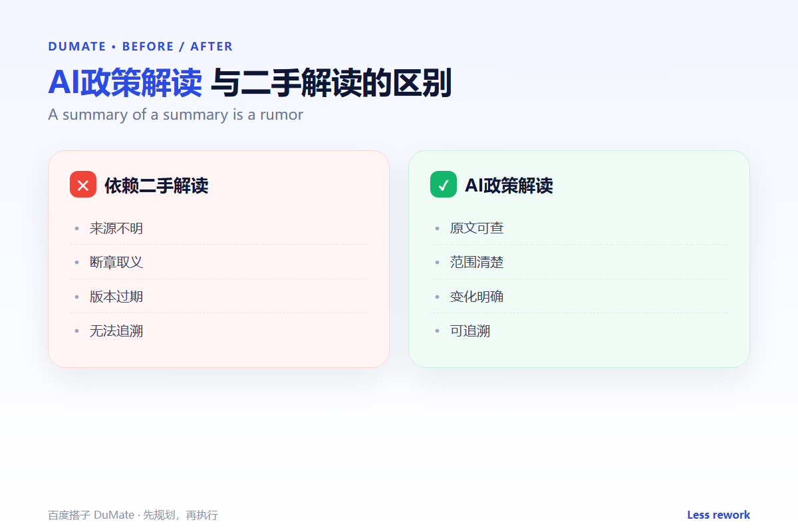Viewport: 798px width, 532px height.
Task: Click the list item 无法追溯
Action: click(219, 331)
